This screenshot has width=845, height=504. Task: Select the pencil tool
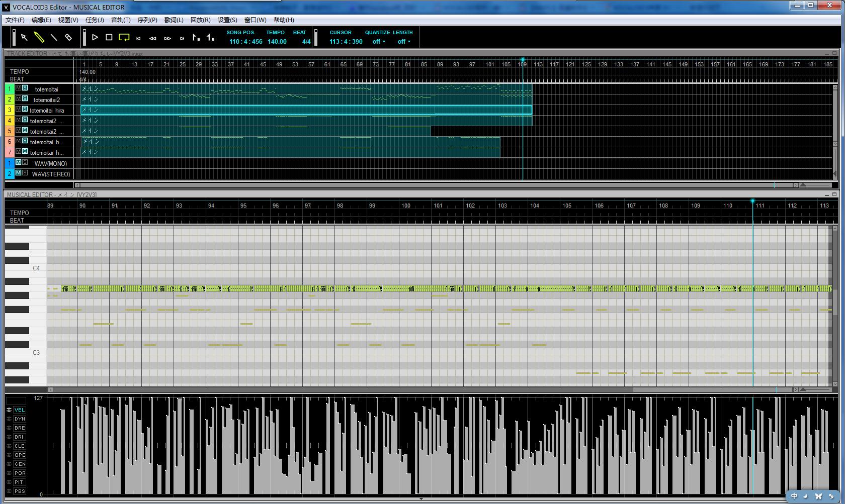pos(39,38)
